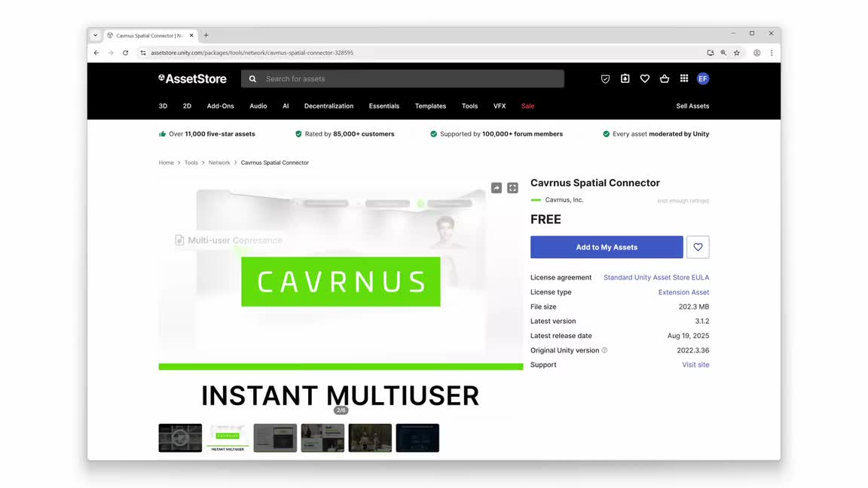The width and height of the screenshot is (868, 488).
Task: Open the Sale menu item
Action: 527,105
